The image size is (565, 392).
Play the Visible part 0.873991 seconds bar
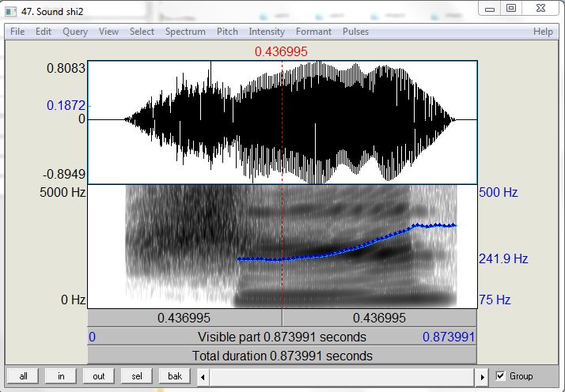coord(282,337)
